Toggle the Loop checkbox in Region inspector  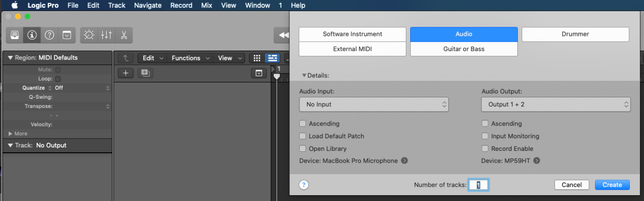click(x=58, y=79)
